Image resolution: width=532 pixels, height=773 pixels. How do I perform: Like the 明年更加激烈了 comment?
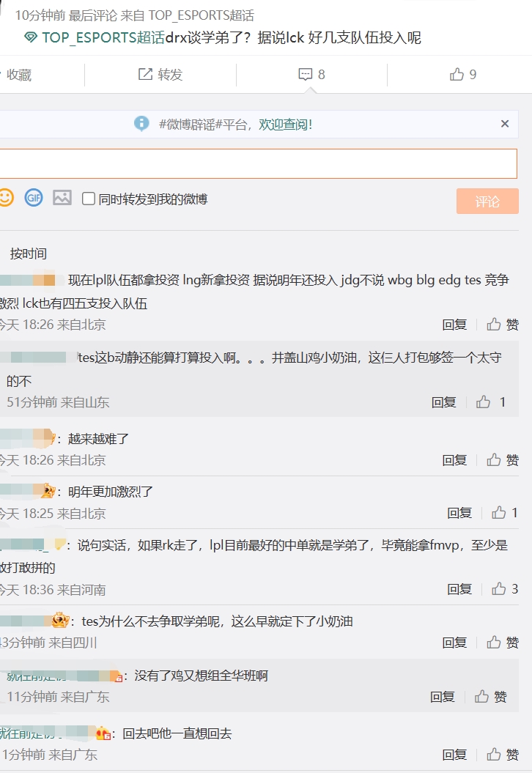[x=504, y=513]
